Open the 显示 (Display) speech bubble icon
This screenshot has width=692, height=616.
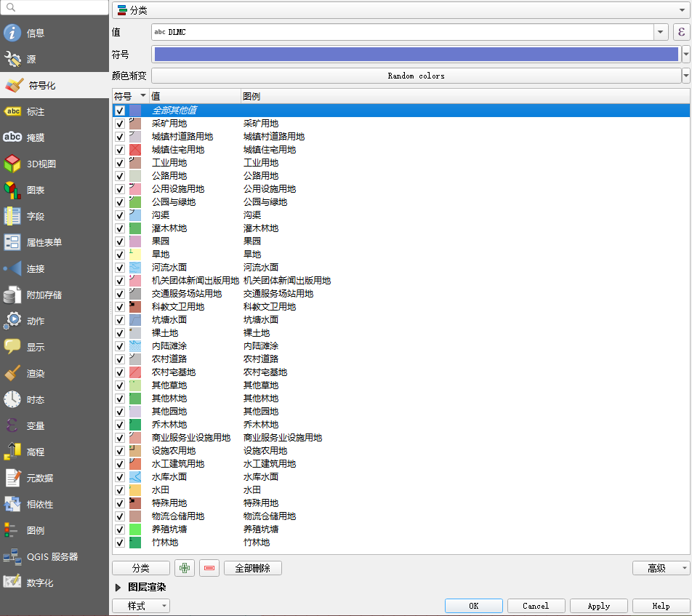pyautogui.click(x=12, y=347)
